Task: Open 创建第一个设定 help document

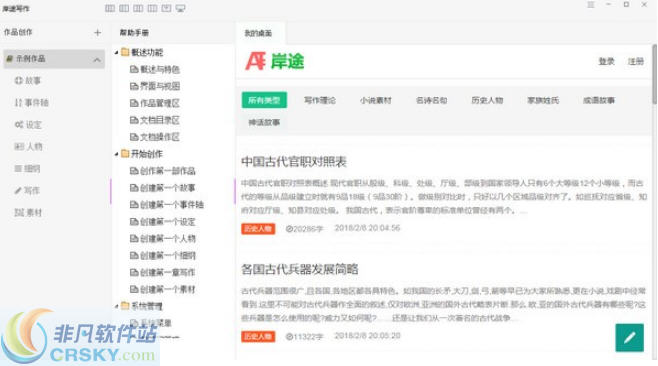Action: (x=163, y=222)
